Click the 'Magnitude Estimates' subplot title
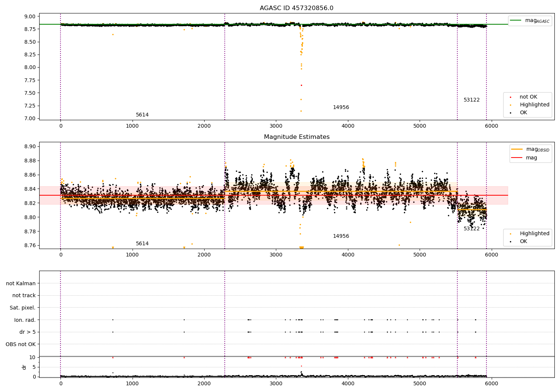Viewport: 560px width, 392px height. click(x=296, y=137)
